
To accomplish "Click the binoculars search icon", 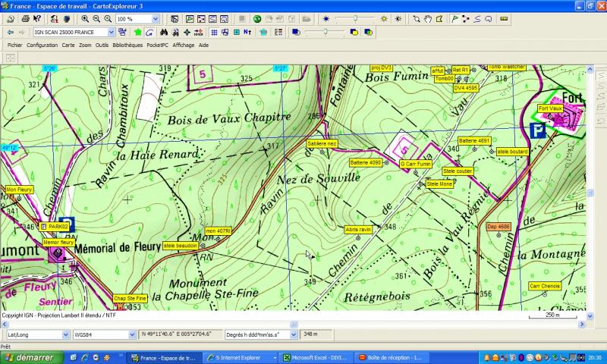I will pos(164,32).
